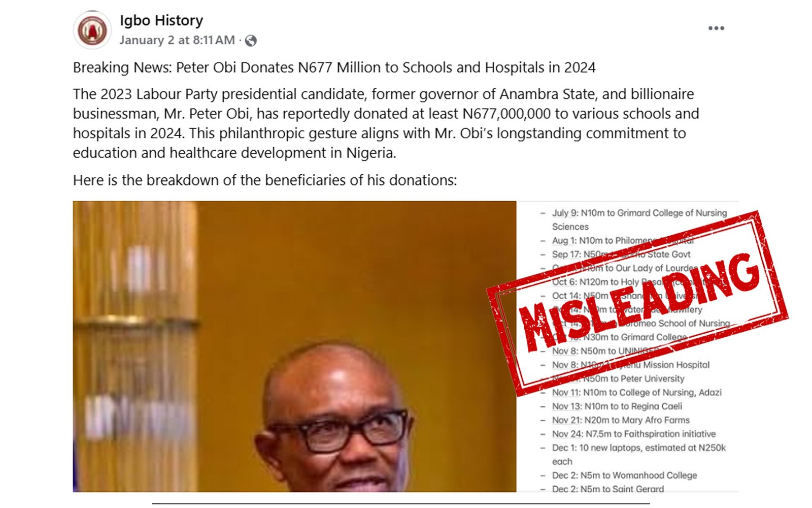Image resolution: width=812 pixels, height=508 pixels.
Task: Select the Dec 2 Womanhood College entry
Action: pos(625,475)
